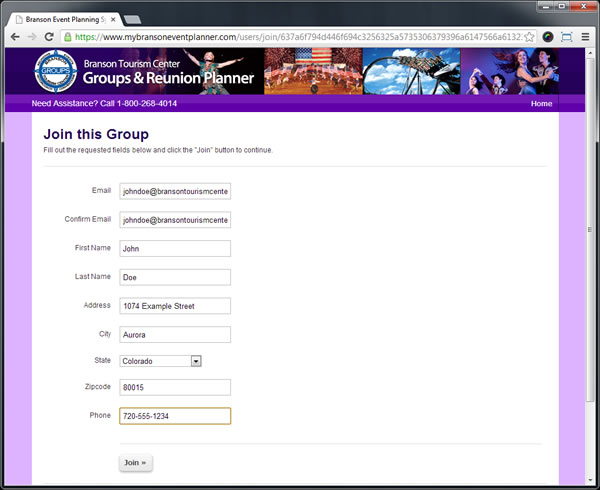Go back with the browser back arrow
The height and width of the screenshot is (490, 600).
[x=15, y=37]
